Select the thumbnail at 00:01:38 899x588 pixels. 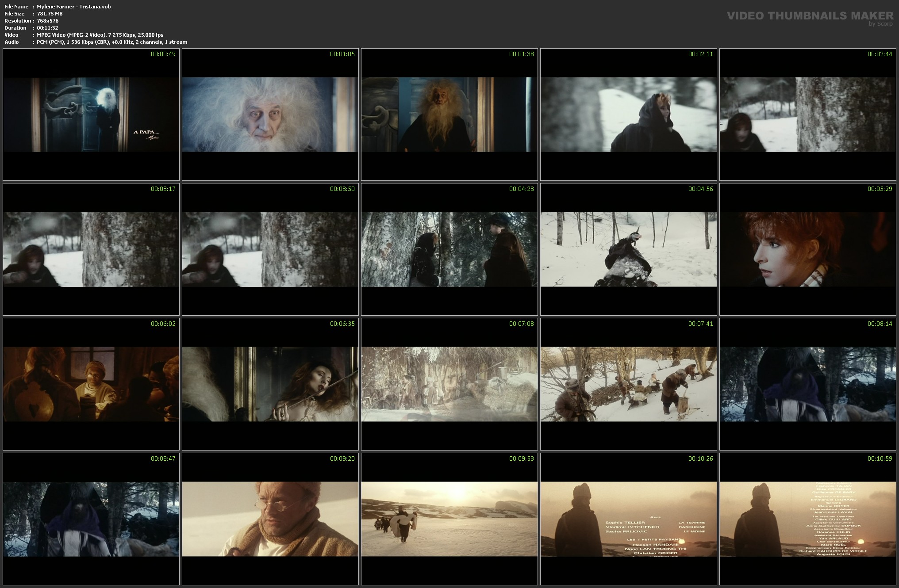[449, 115]
